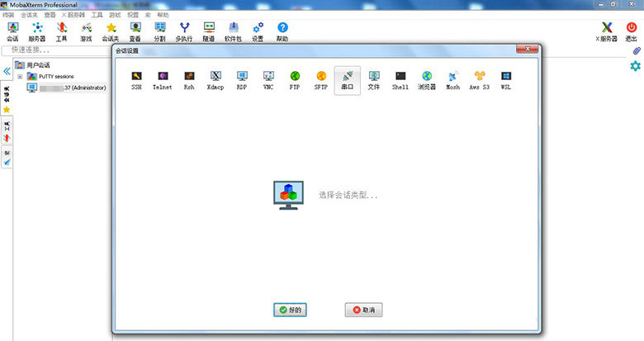Click the 分割 split toolbar icon
The width and height of the screenshot is (644, 341).
pyautogui.click(x=160, y=32)
